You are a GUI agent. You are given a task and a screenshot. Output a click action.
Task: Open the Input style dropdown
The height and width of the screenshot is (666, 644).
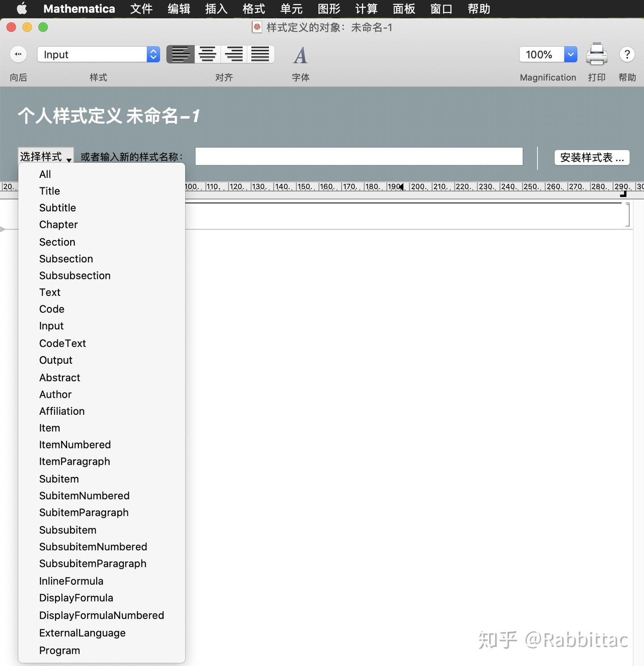pos(153,54)
